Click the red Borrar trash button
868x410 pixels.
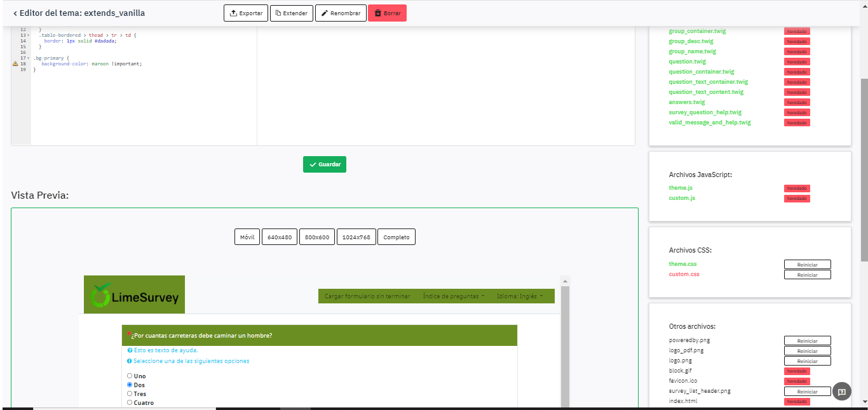[x=387, y=13]
